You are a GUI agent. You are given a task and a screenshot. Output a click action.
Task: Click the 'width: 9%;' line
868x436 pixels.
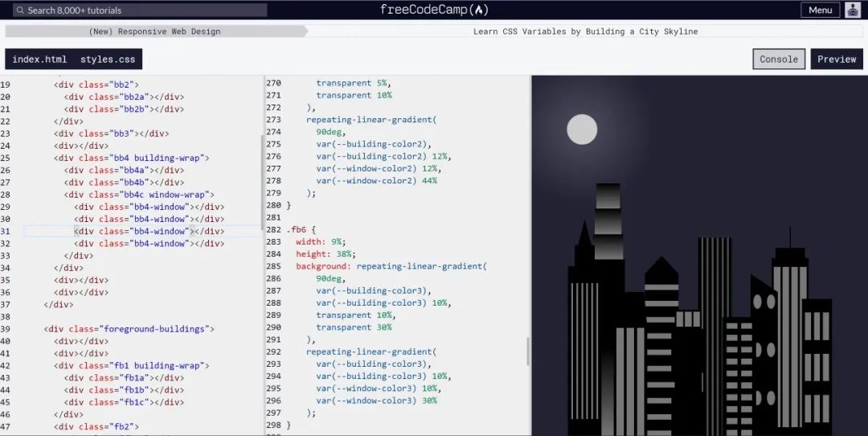(x=321, y=241)
